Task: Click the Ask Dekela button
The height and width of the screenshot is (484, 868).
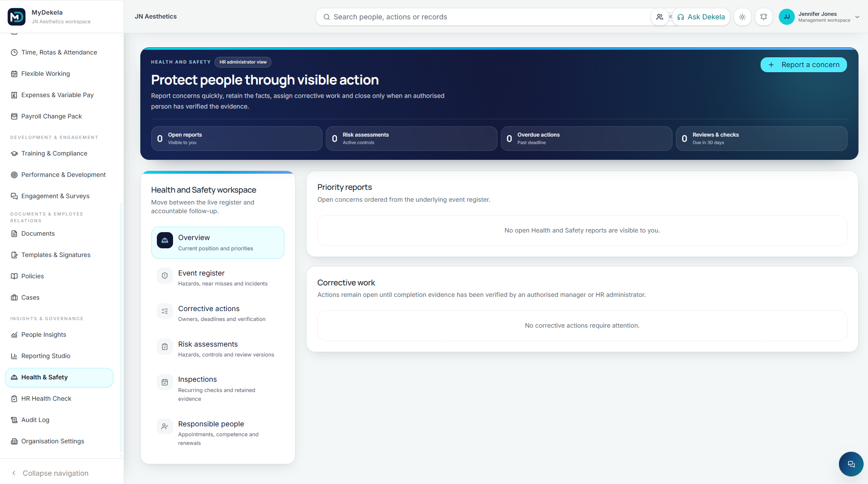Action: 701,17
